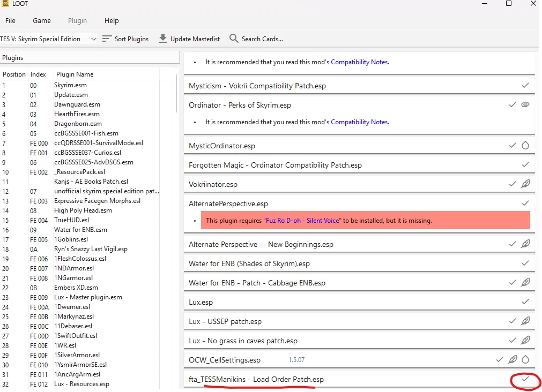
Task: Click checkmark icon on Ordinator - Perks of Skyrim.esp
Action: 513,104
